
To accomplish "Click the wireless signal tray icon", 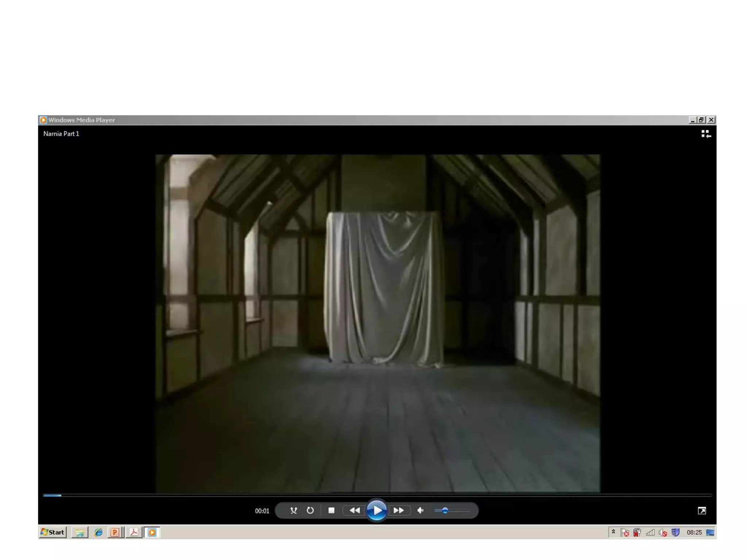I will [650, 533].
